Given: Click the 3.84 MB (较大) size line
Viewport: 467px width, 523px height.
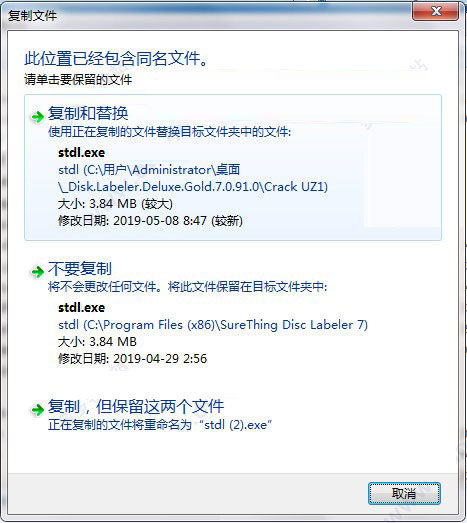Looking at the screenshot, I should (115, 204).
